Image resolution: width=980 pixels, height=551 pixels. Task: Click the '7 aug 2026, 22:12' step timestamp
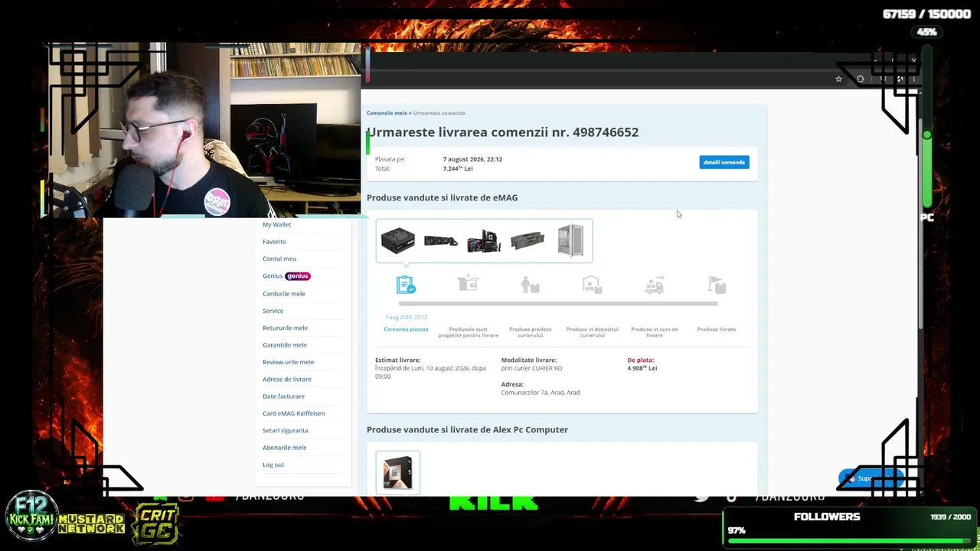tap(406, 317)
